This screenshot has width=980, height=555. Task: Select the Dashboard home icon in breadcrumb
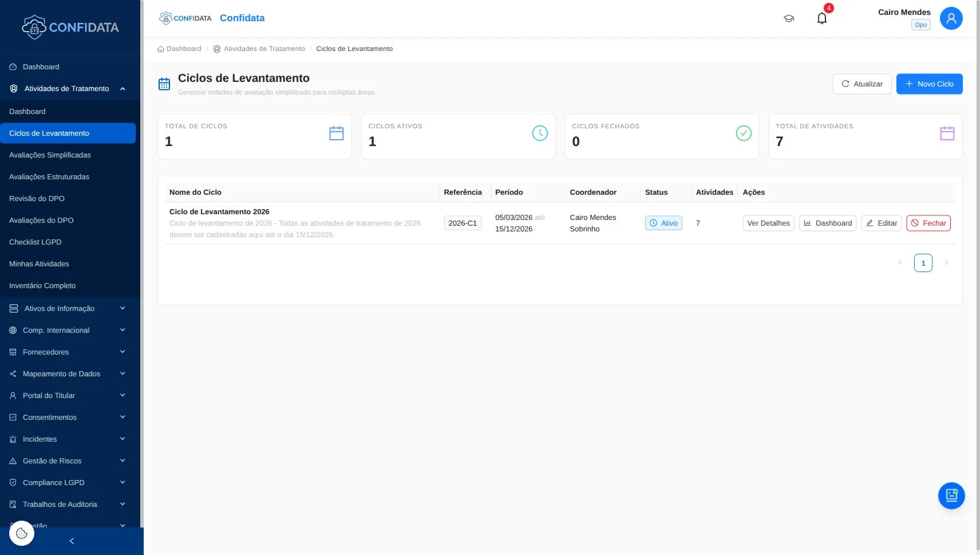[x=161, y=49]
